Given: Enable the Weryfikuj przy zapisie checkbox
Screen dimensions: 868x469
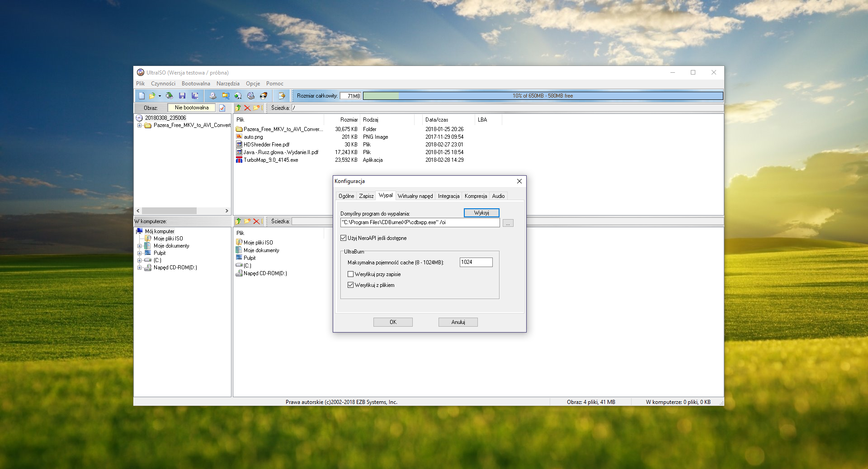Looking at the screenshot, I should [351, 274].
